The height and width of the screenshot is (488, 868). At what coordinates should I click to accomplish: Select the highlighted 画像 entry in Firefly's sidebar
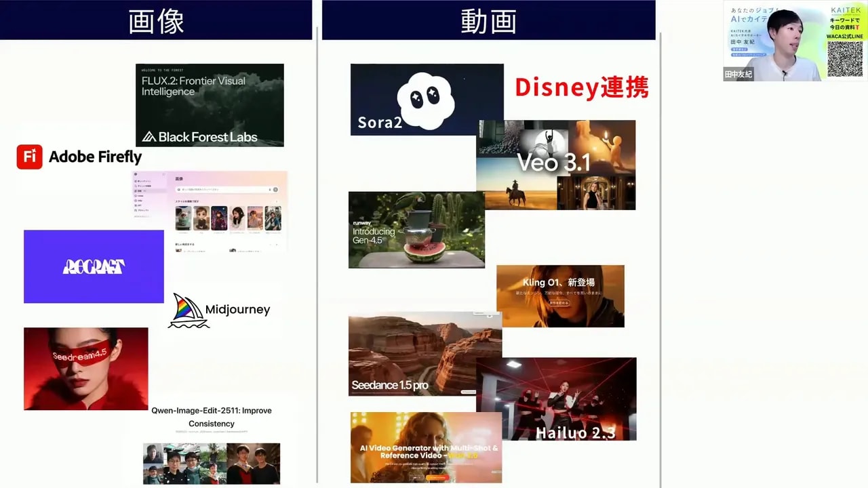(x=140, y=190)
